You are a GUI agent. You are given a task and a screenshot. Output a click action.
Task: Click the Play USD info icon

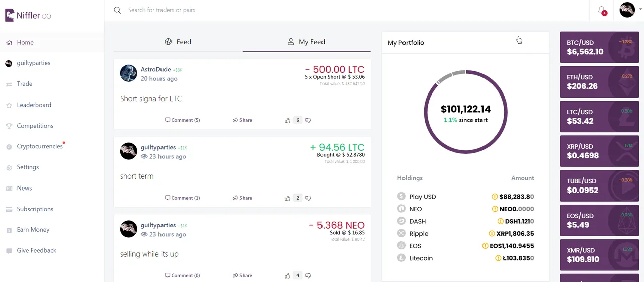pos(495,197)
